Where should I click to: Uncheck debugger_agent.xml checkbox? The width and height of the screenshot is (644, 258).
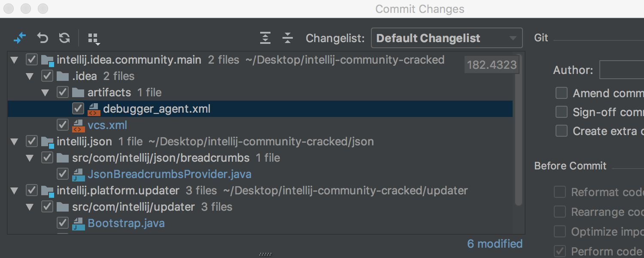(x=78, y=109)
